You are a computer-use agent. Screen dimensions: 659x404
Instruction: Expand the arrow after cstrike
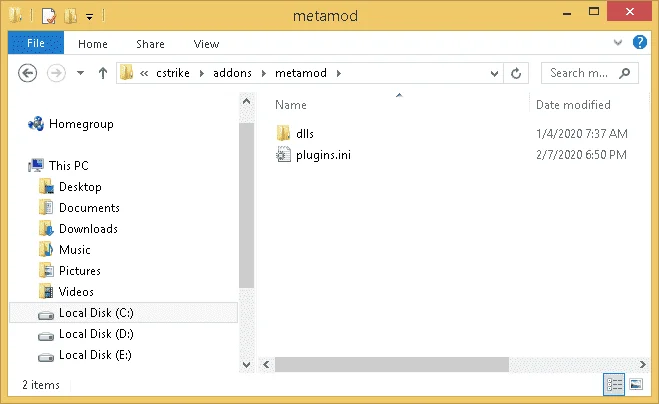[202, 74]
